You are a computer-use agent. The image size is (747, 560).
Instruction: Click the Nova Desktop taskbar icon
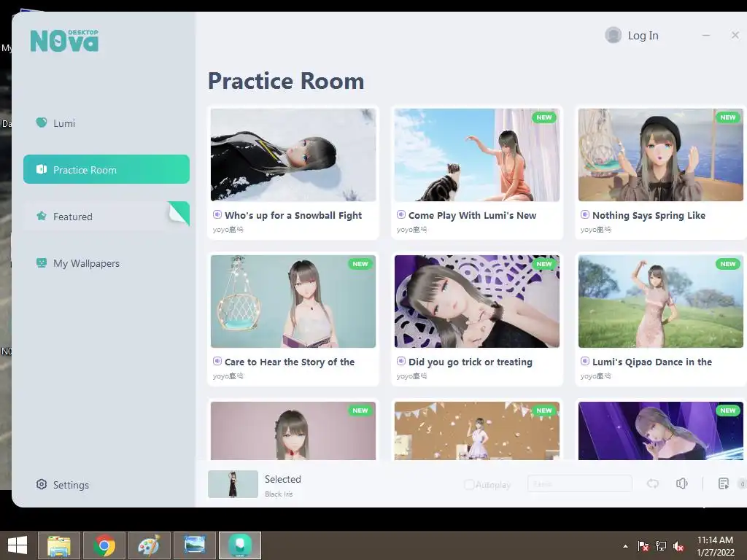pyautogui.click(x=239, y=545)
